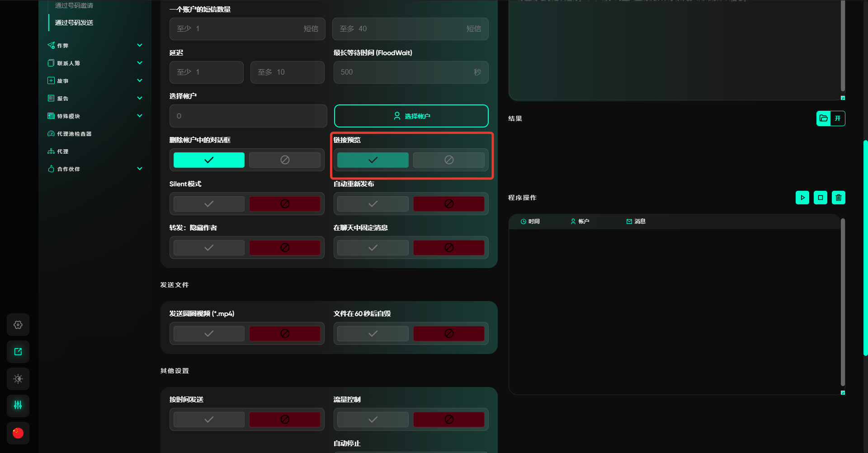Click the play button in 程序操作
The height and width of the screenshot is (453, 868).
[x=802, y=198]
